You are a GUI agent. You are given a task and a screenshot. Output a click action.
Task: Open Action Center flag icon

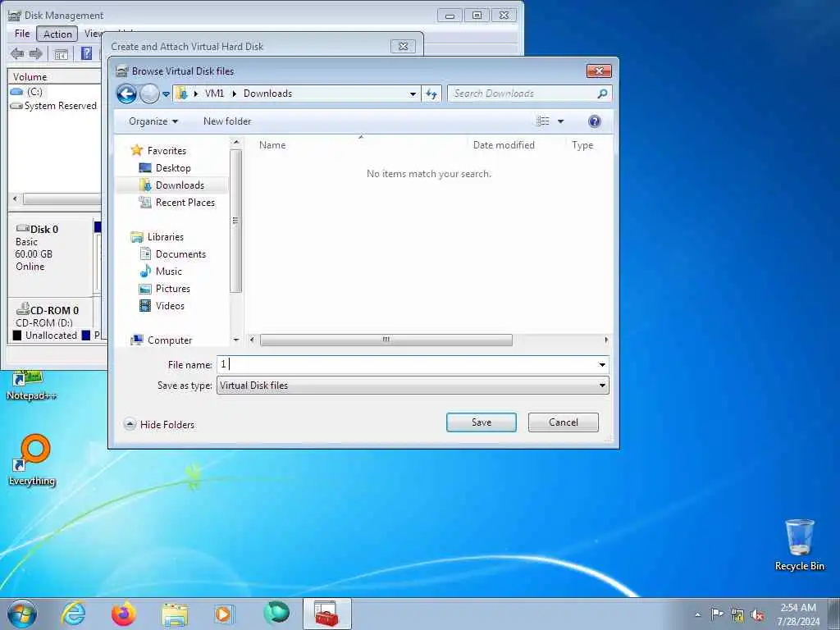717,614
